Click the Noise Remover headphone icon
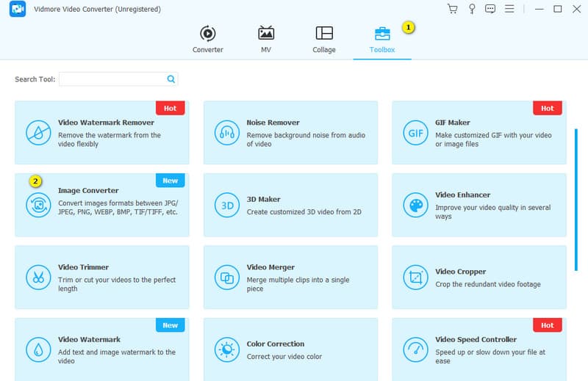Screen dimensions: 588x381 coord(226,133)
